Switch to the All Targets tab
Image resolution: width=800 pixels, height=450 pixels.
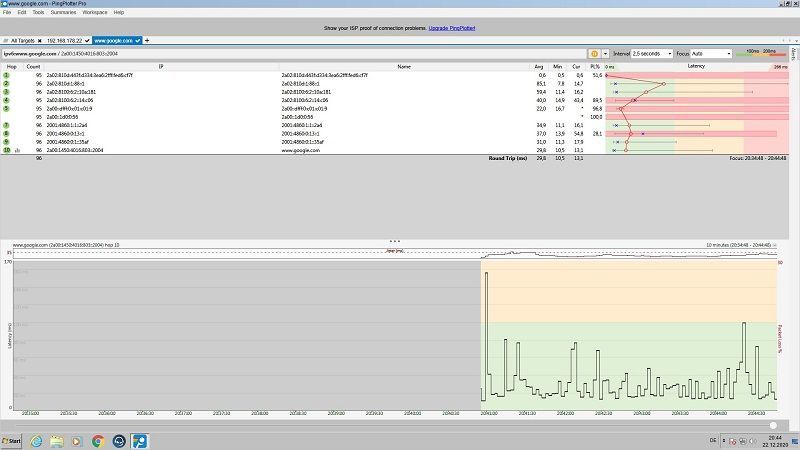(22, 40)
